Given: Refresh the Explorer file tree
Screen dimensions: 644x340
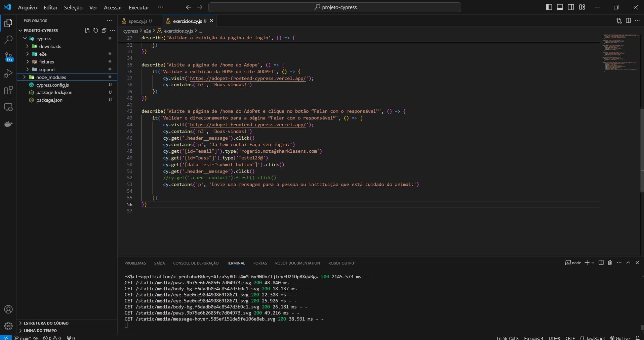Looking at the screenshot, I should [x=96, y=31].
